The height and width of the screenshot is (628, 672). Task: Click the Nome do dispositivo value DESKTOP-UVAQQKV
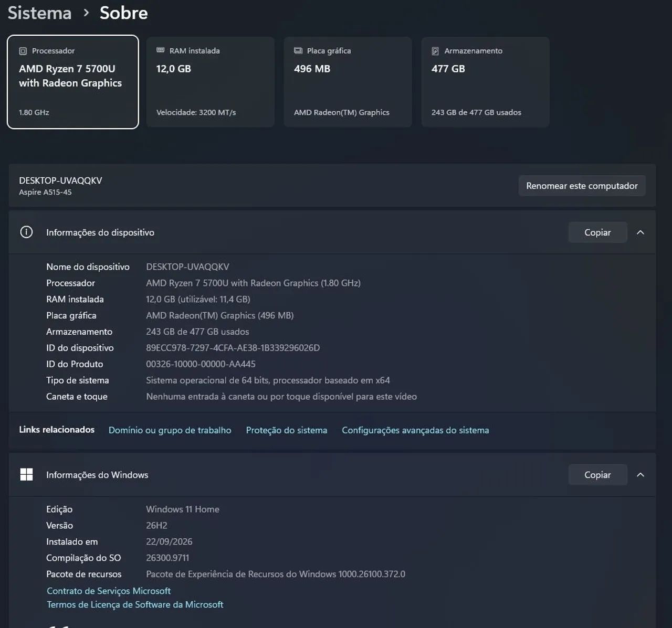(187, 267)
